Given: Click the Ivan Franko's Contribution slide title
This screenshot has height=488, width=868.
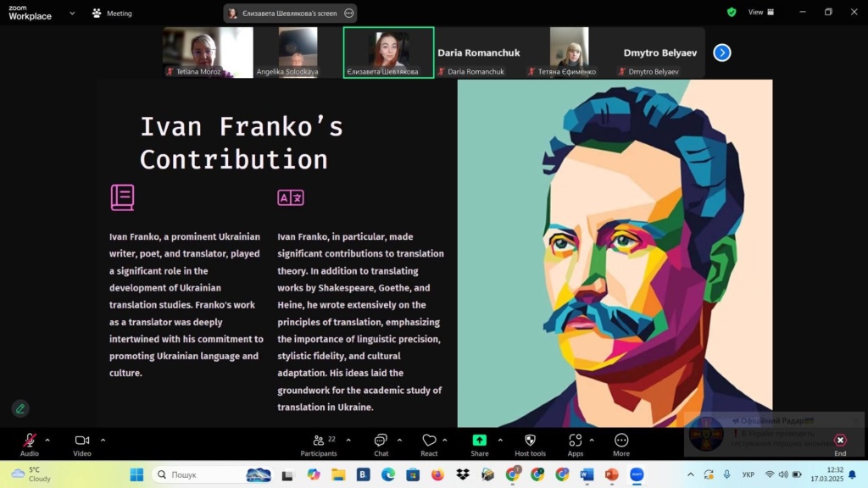Looking at the screenshot, I should [x=242, y=143].
